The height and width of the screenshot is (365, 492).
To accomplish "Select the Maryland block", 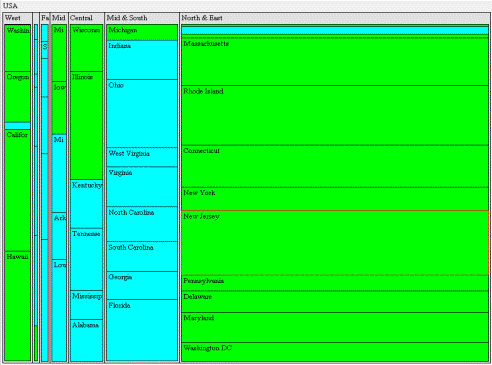I will point(335,327).
